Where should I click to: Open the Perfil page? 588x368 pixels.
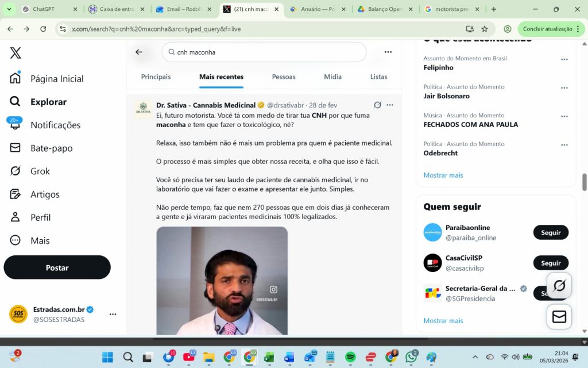pos(30,217)
